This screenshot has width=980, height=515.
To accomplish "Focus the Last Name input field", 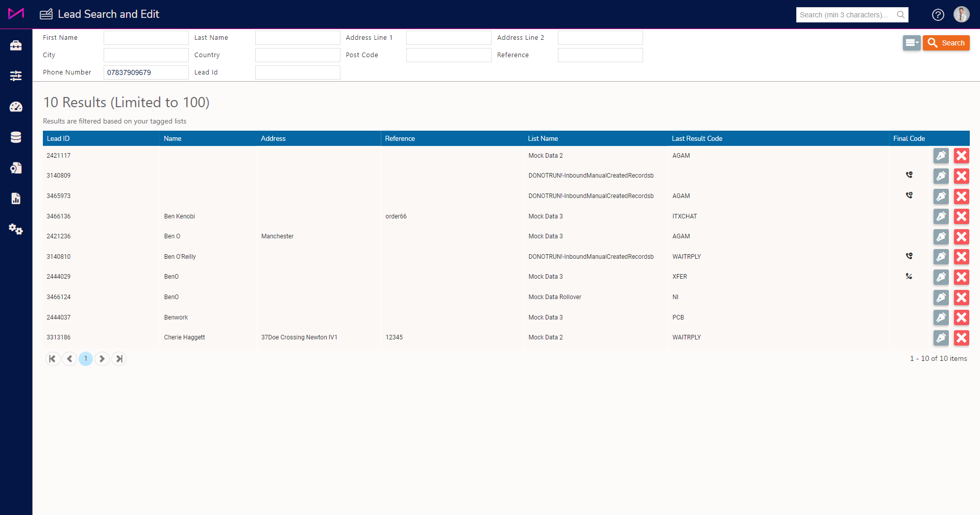I will (298, 38).
